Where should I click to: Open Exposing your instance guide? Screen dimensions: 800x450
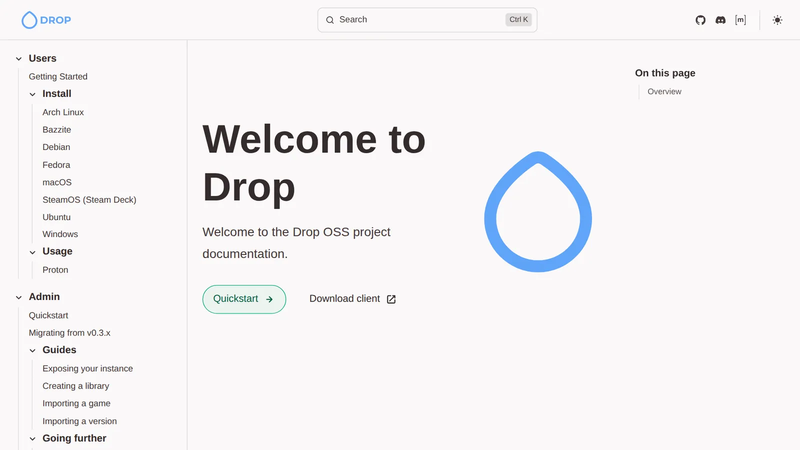point(88,368)
